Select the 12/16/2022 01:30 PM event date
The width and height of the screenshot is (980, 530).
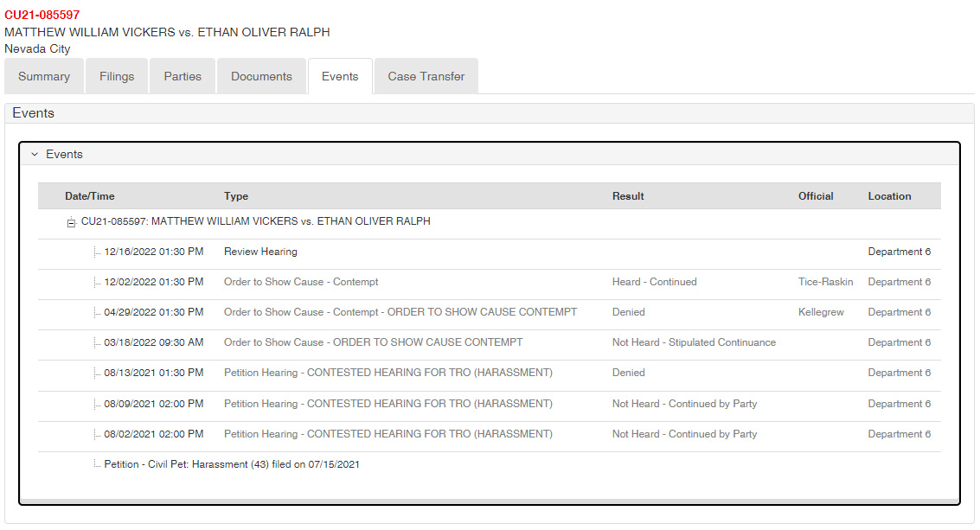(x=154, y=252)
